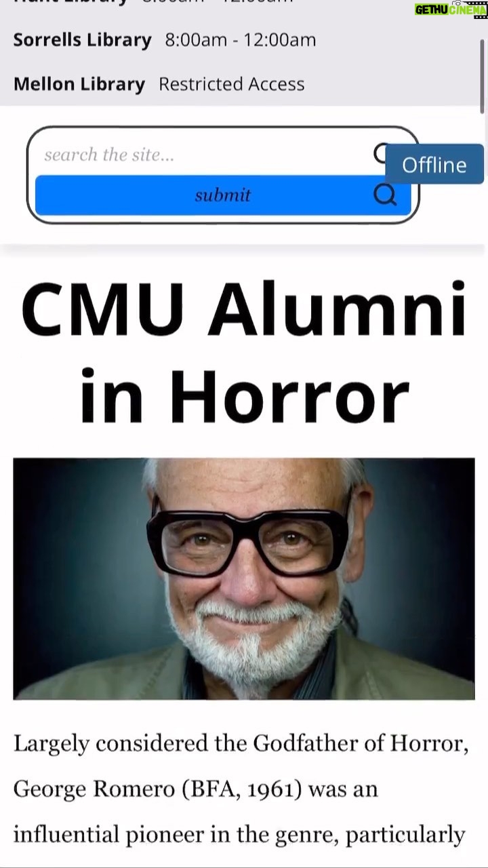Open the cut-off Hunt Library entry
The image size is (488, 868).
(x=70, y=3)
